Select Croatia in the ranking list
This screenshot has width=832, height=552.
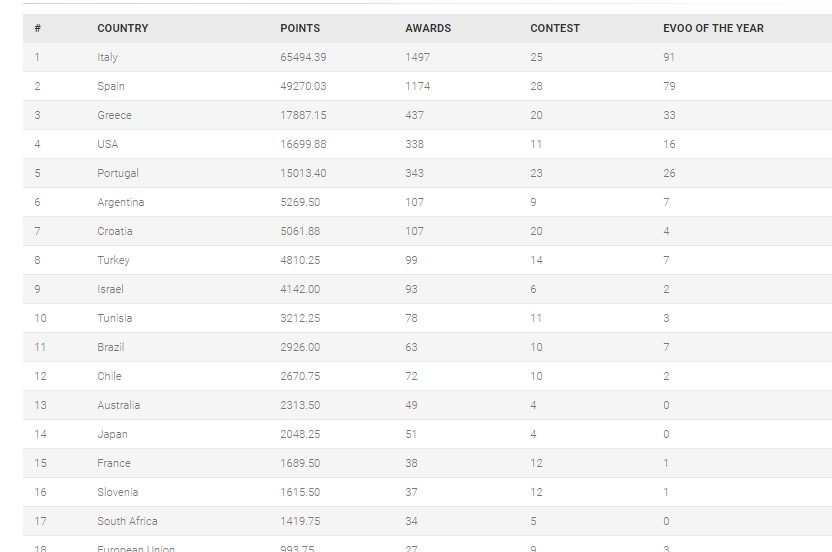115,231
